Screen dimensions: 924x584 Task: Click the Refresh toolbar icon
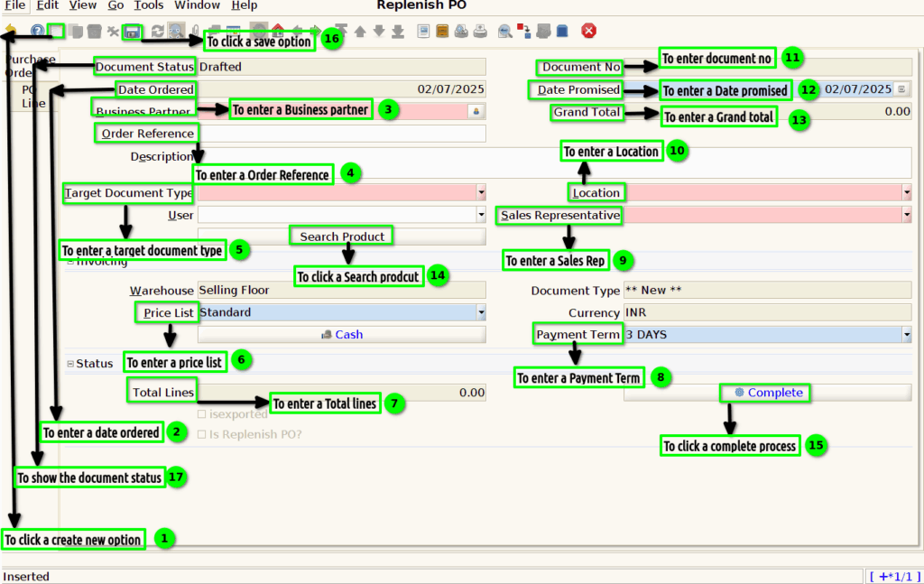157,31
